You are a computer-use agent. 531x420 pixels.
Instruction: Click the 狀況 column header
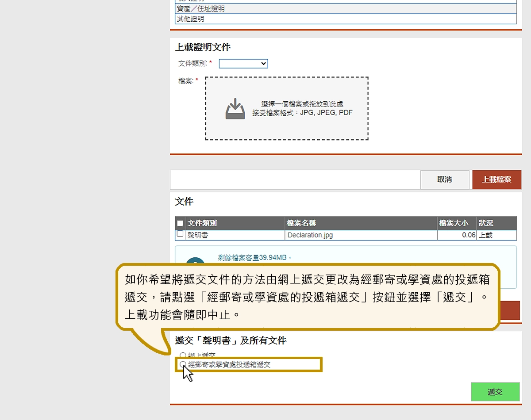click(x=486, y=223)
